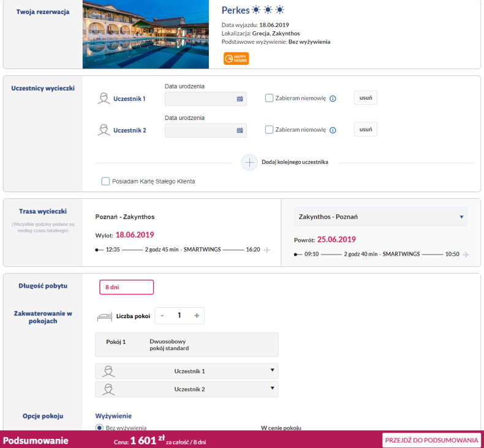
Task: Click the Poznań - Zakynthos route text
Action: click(125, 217)
